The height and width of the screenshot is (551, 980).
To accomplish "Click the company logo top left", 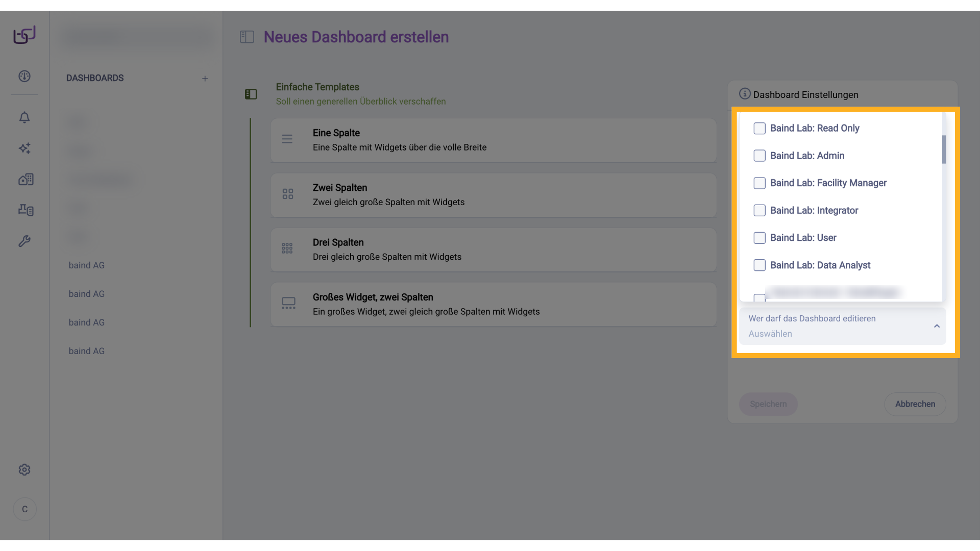I will pos(24,34).
